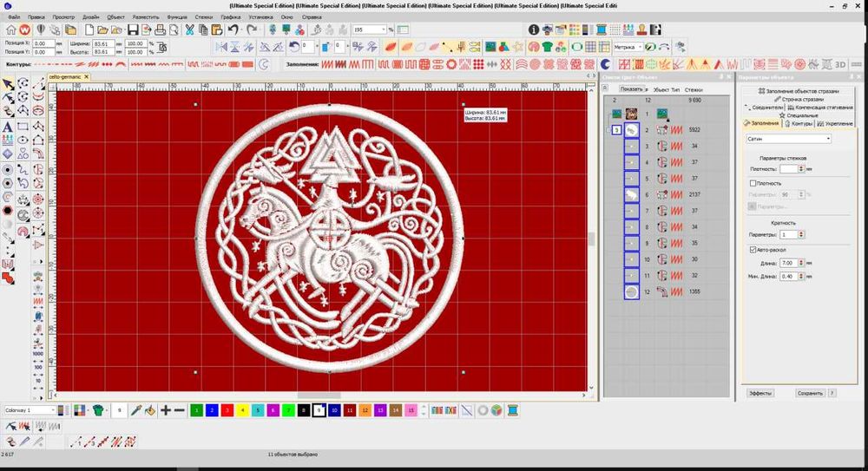Open an existing design with the folder icon
The image size is (868, 471).
pos(102,29)
